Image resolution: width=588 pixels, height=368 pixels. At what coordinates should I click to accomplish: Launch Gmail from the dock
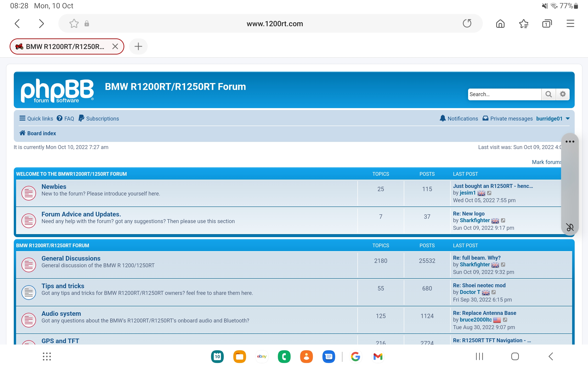pyautogui.click(x=378, y=356)
